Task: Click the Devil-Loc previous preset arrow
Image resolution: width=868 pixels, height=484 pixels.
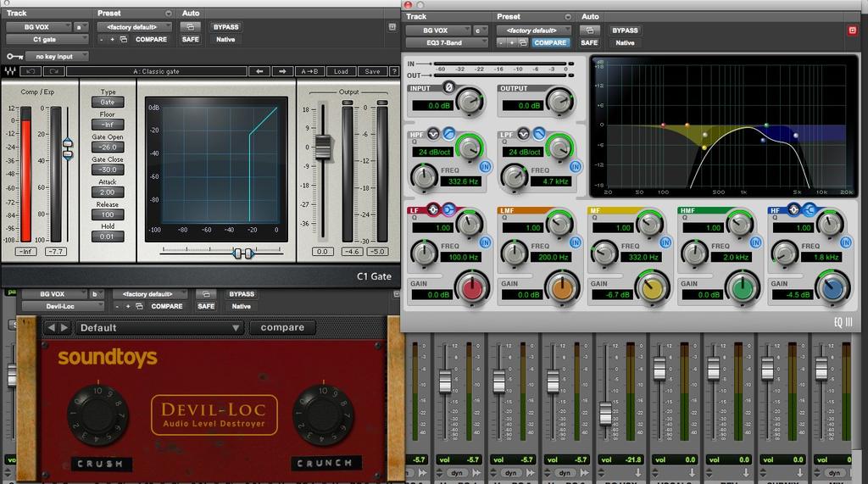Action: (x=51, y=328)
